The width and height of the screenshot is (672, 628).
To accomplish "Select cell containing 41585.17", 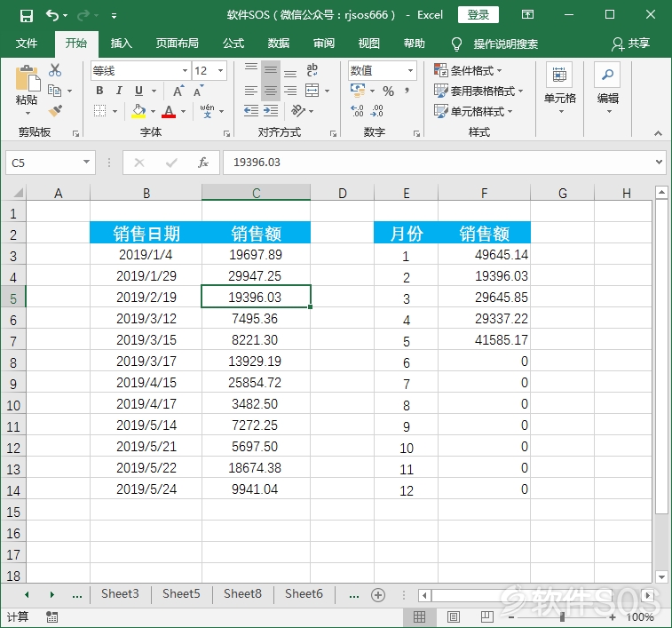I will coord(485,339).
